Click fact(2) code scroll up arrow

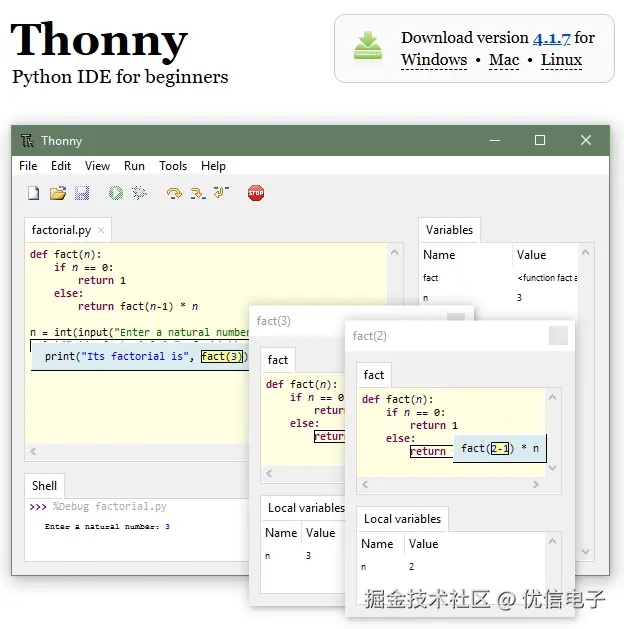(552, 397)
